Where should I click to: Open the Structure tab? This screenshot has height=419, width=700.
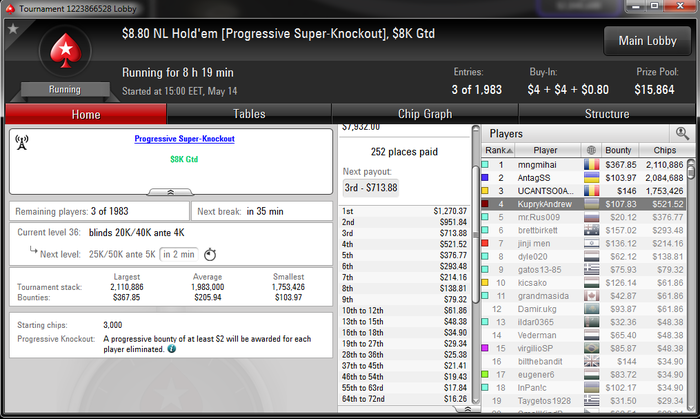(x=607, y=114)
